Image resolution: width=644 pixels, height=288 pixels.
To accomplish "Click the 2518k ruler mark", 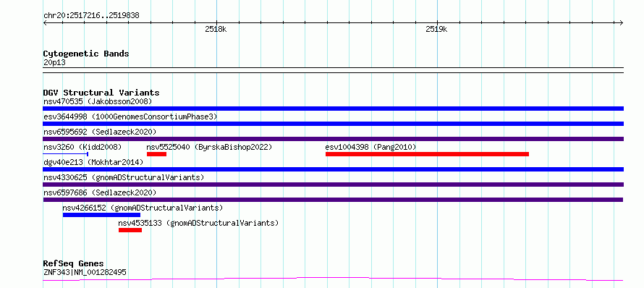I will click(216, 29).
